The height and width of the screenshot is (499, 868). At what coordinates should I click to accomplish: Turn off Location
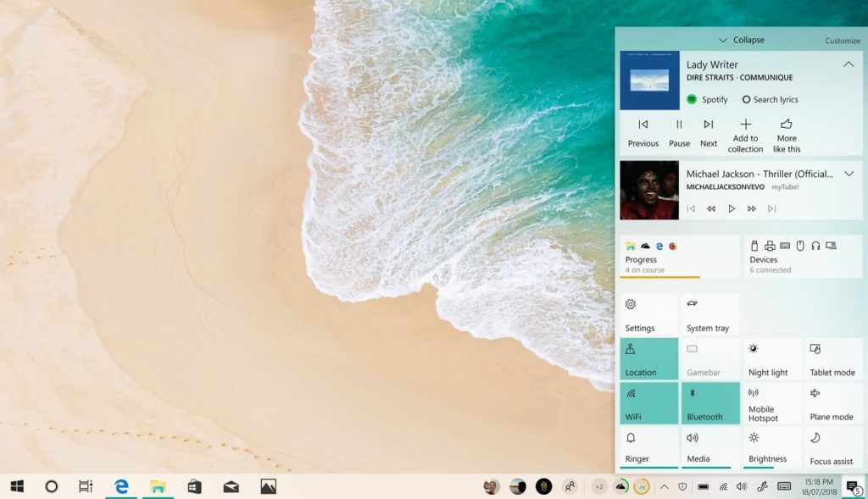pyautogui.click(x=648, y=359)
